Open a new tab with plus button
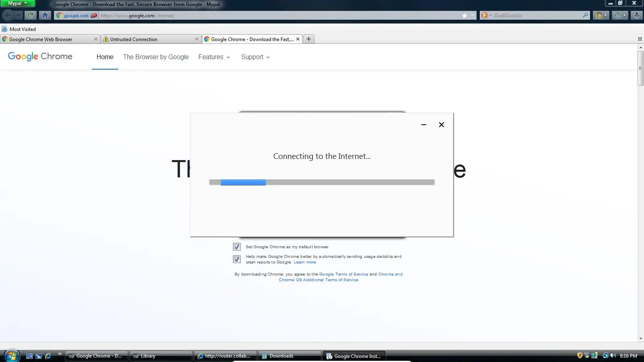 click(309, 39)
